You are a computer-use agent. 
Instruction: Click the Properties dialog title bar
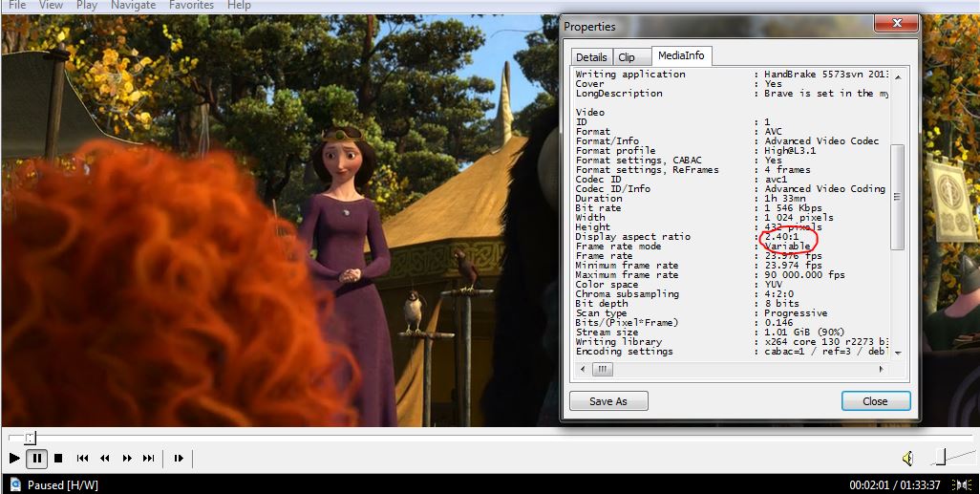pos(717,26)
